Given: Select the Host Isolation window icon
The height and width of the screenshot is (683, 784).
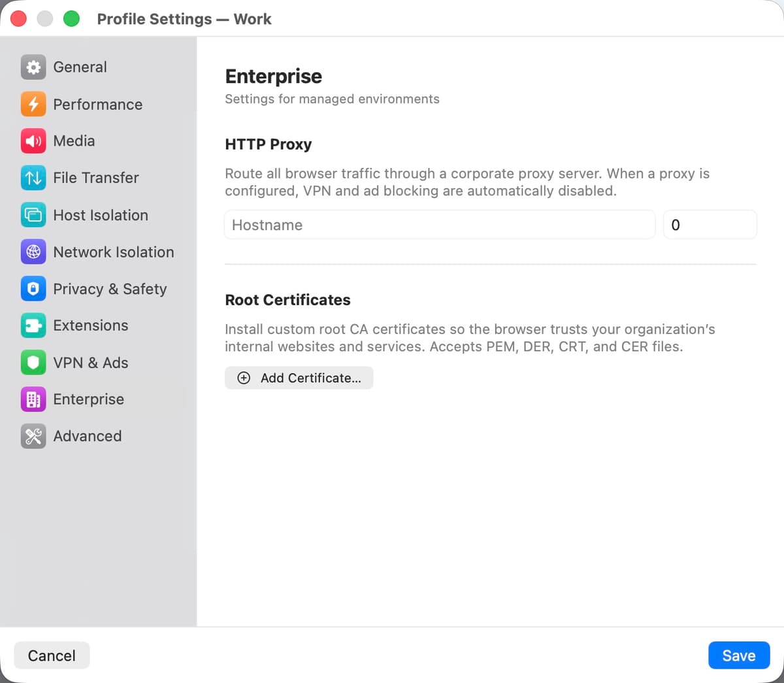Looking at the screenshot, I should (33, 214).
